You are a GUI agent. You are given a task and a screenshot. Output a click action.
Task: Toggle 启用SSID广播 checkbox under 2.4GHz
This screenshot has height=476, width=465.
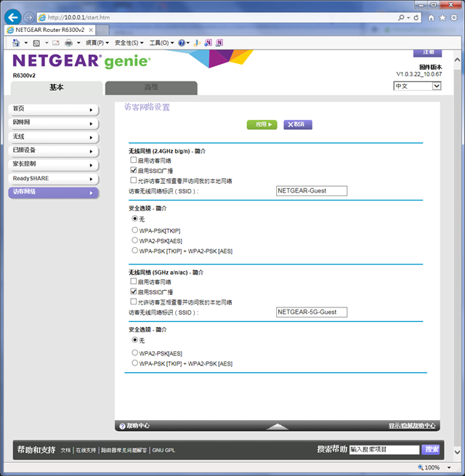click(x=133, y=170)
